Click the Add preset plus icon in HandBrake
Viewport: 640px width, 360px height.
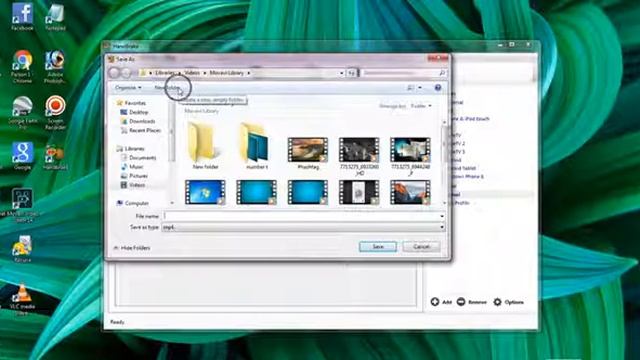pos(435,302)
